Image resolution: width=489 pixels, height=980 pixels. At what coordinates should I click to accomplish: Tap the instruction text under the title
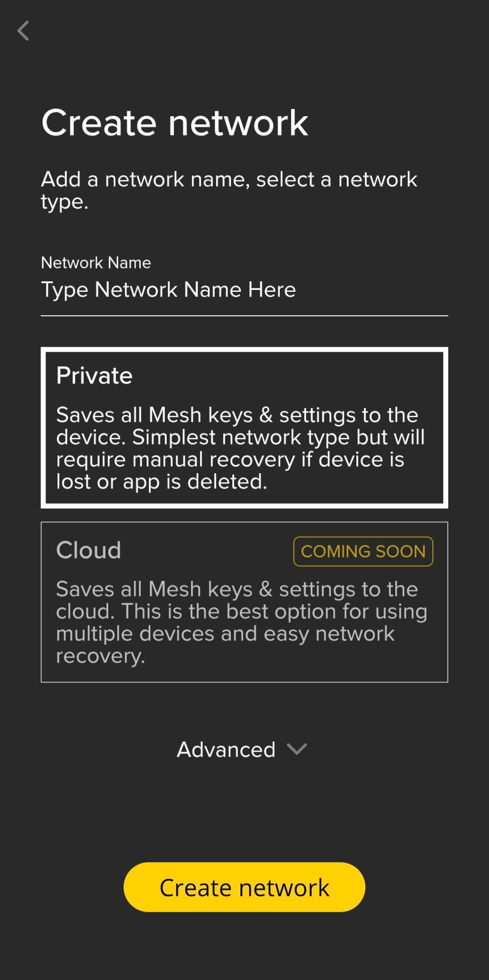(229, 190)
